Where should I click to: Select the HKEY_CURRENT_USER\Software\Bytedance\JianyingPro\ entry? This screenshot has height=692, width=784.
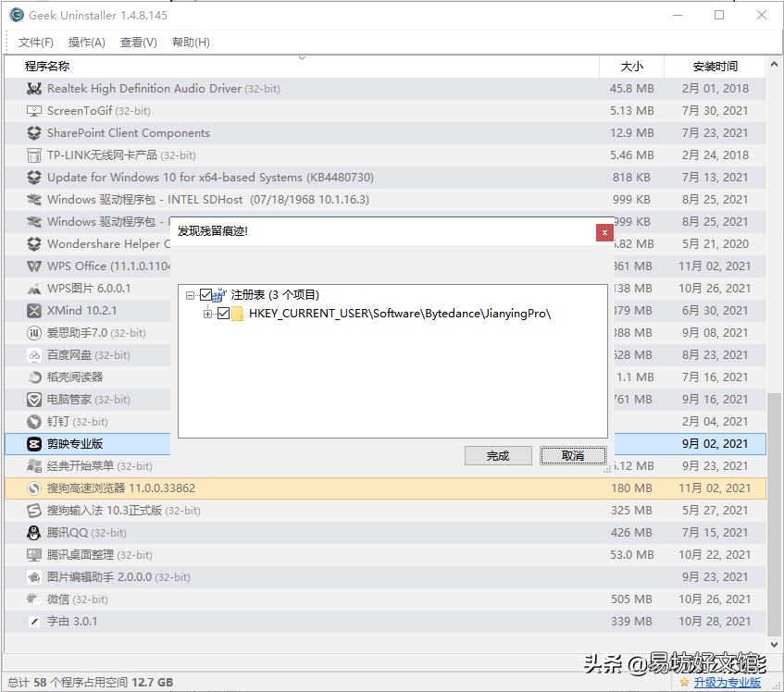pos(400,314)
